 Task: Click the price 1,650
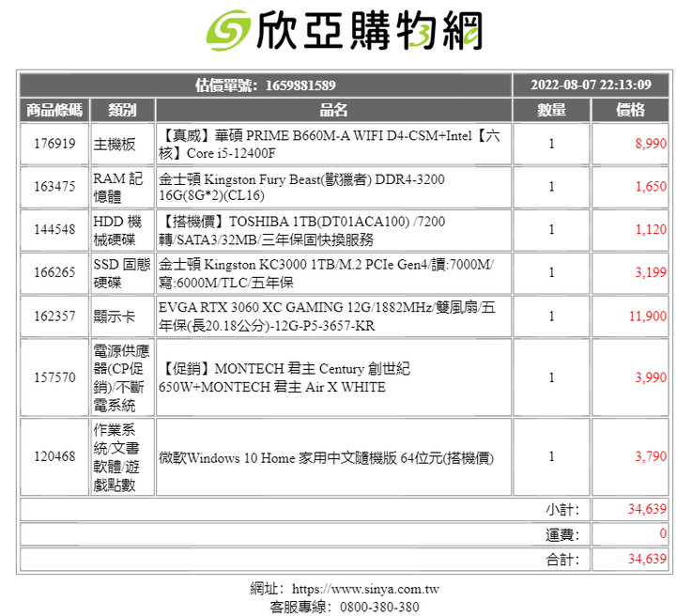click(x=651, y=187)
